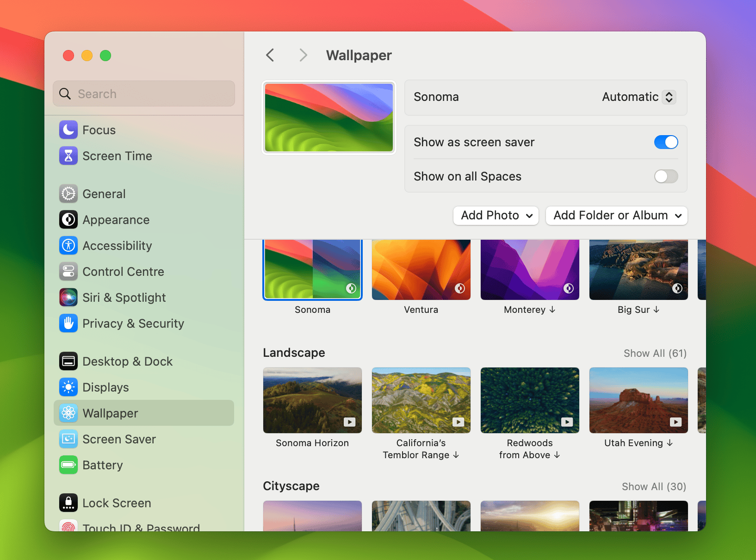Go back with the left chevron
The width and height of the screenshot is (756, 560).
click(270, 55)
